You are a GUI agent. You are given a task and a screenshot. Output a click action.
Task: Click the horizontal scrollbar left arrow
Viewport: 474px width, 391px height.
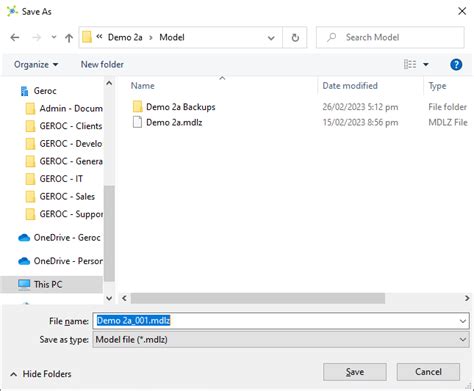124,298
